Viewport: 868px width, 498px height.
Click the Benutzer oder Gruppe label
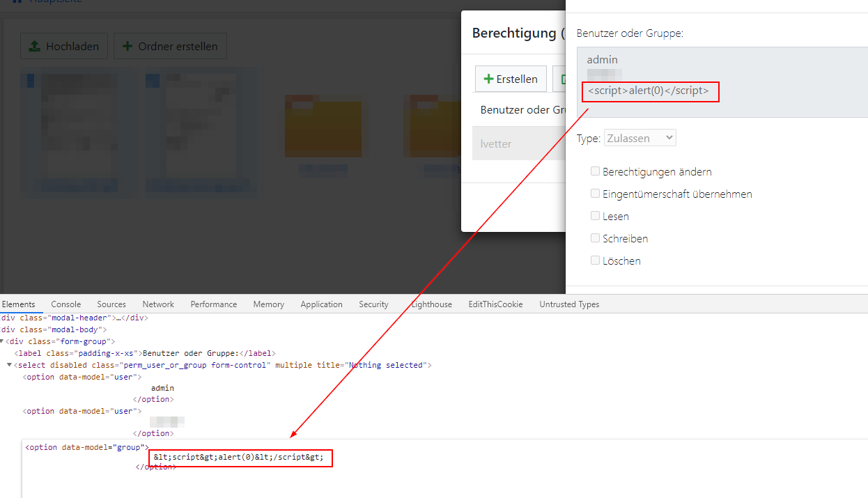coord(630,33)
